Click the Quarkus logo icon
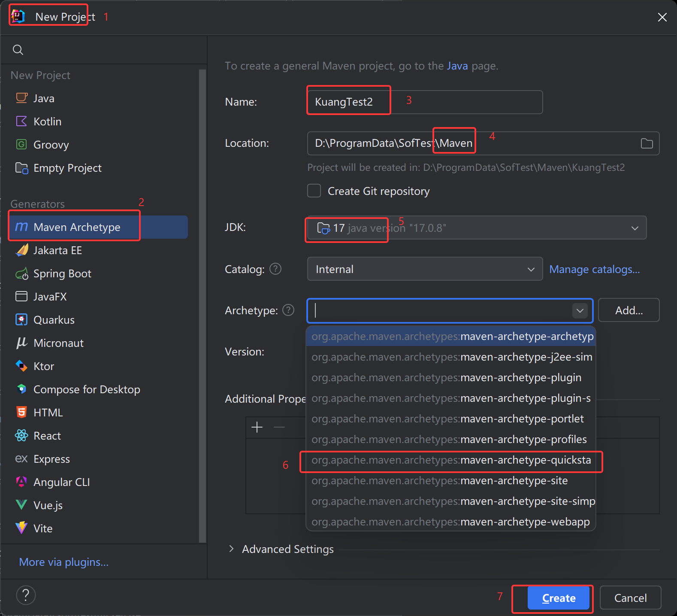Image resolution: width=677 pixels, height=616 pixels. coord(21,319)
